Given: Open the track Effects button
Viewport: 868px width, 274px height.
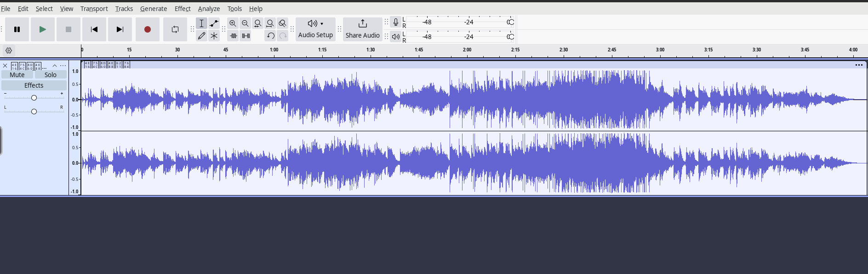Looking at the screenshot, I should [x=34, y=85].
